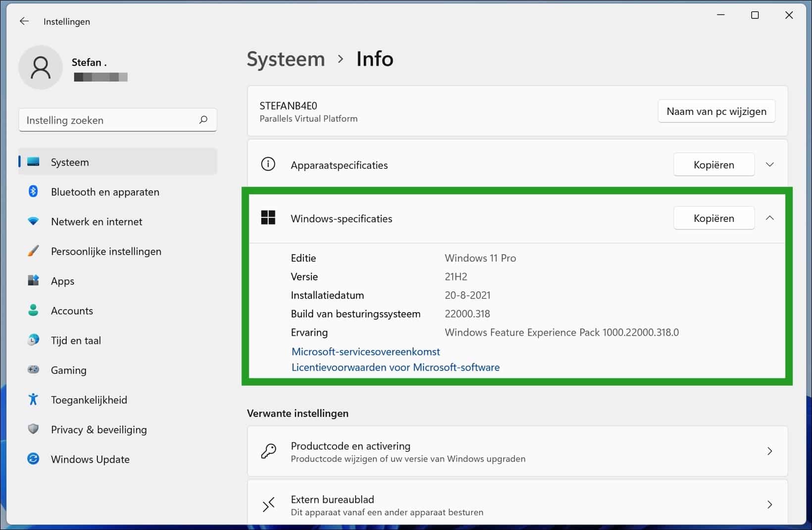
Task: Click the Windows Update refresh icon
Action: coord(33,459)
